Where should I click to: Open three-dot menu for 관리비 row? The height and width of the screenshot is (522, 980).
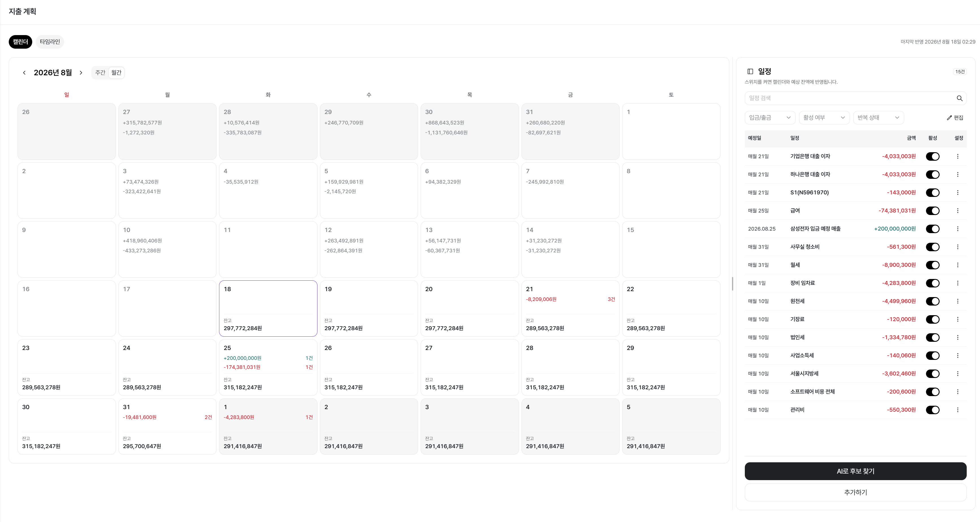tap(958, 410)
